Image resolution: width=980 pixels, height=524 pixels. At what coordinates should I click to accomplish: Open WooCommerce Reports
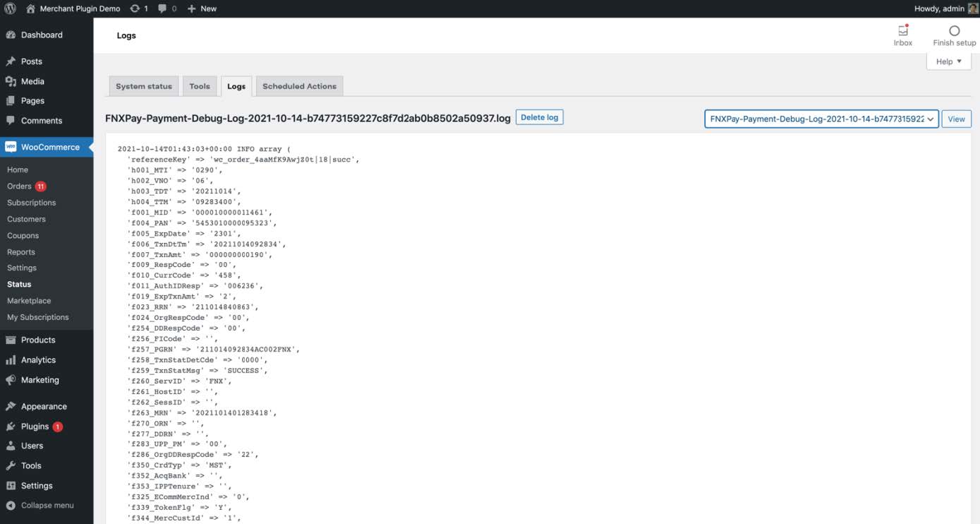(x=21, y=252)
